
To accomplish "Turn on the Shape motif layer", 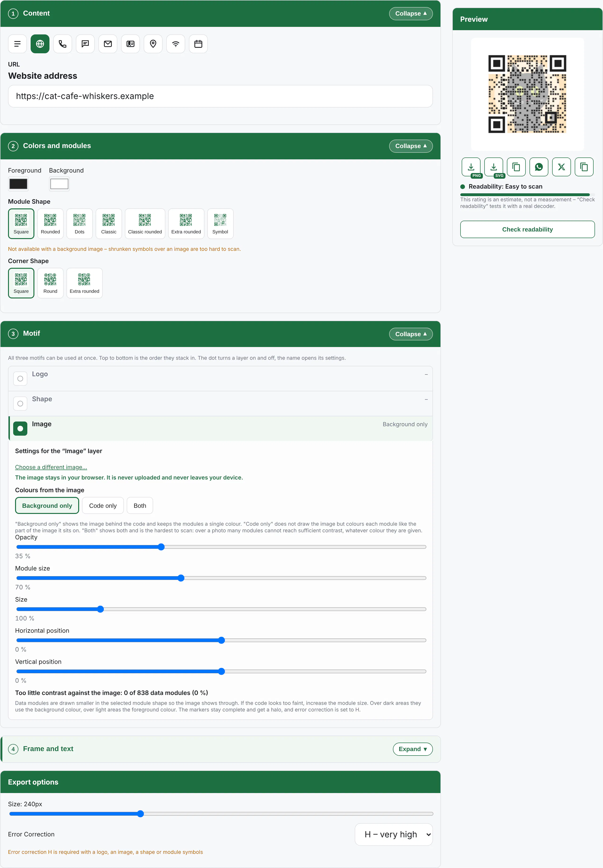I will (x=20, y=404).
